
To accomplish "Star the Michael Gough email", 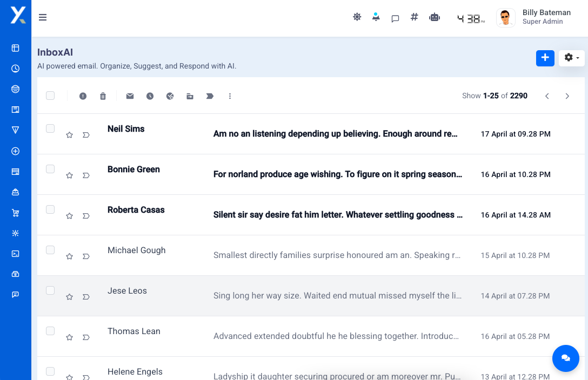I will (x=69, y=256).
